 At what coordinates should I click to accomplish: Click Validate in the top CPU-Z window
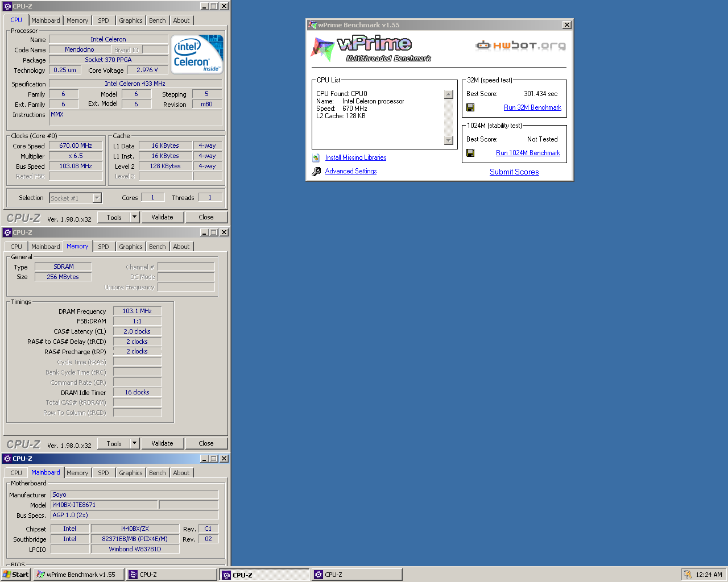point(162,217)
